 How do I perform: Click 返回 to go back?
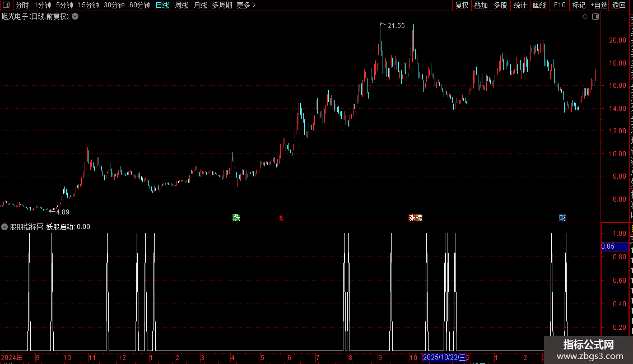click(619, 5)
